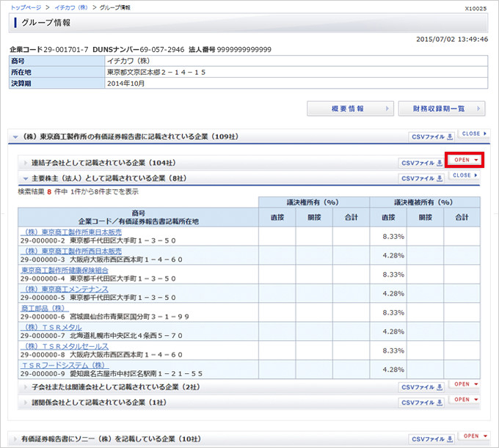Select 8.33% value in 東日本販売 row
This screenshot has height=448, width=499.
click(x=393, y=237)
